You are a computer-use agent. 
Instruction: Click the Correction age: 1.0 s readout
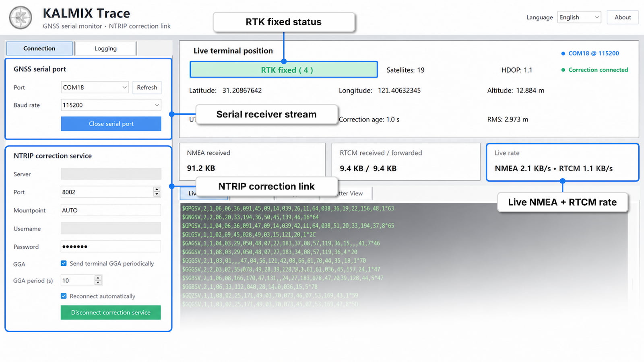click(369, 119)
